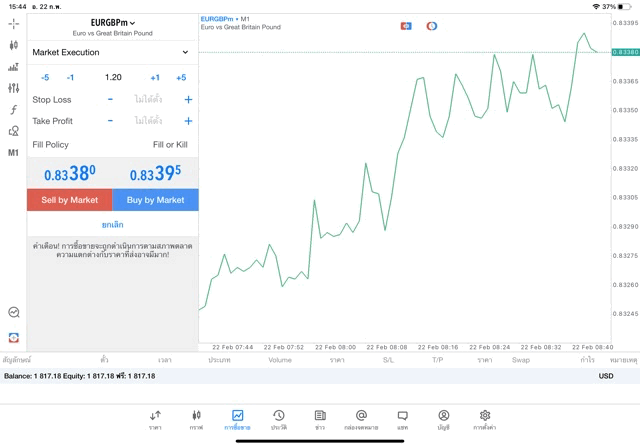
Task: Open chart settings sliders icon
Action: 13,88
